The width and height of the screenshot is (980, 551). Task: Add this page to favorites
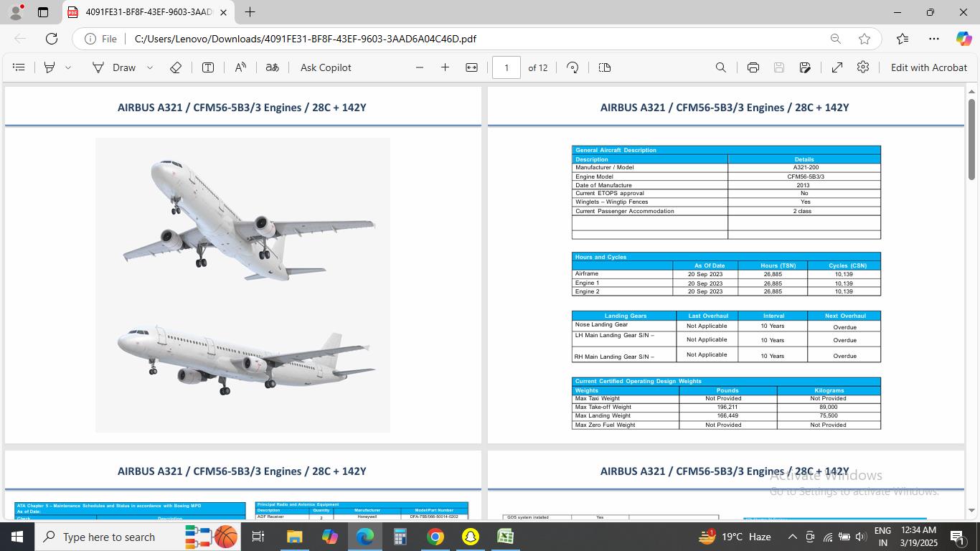pos(864,39)
